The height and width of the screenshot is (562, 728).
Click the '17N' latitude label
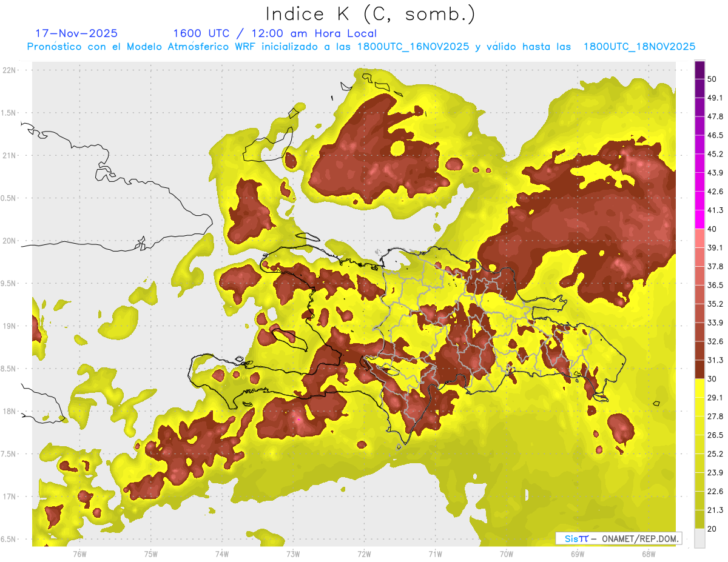tap(9, 497)
